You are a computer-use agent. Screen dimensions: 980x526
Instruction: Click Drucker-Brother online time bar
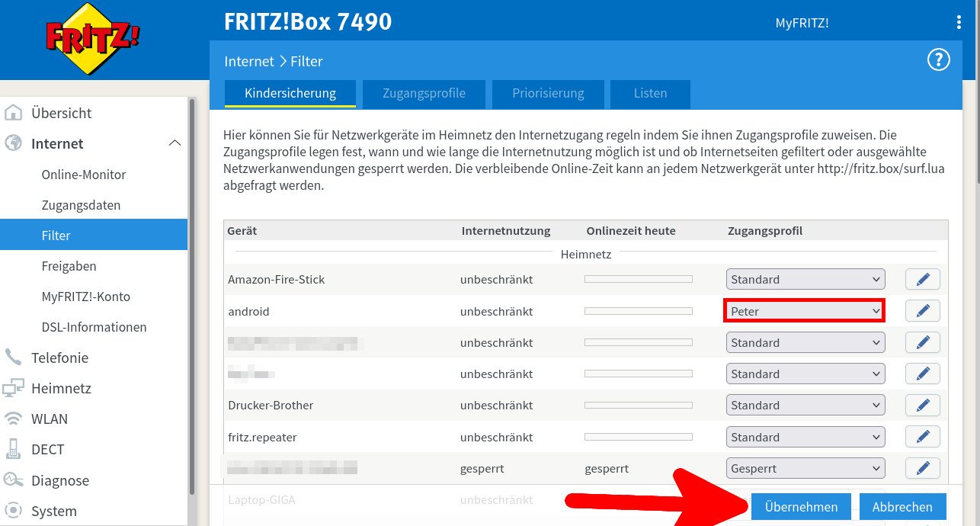coord(638,406)
